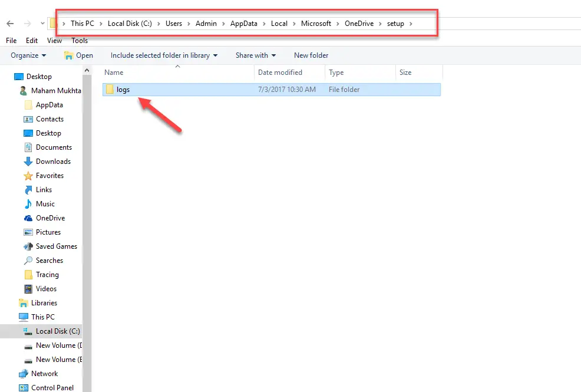Screen dimensions: 581x392
Task: Click the Network icon in navigation pane
Action: [x=24, y=374]
